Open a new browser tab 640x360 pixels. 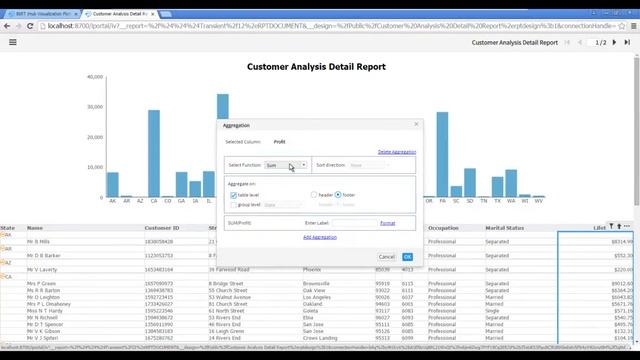pyautogui.click(x=165, y=14)
